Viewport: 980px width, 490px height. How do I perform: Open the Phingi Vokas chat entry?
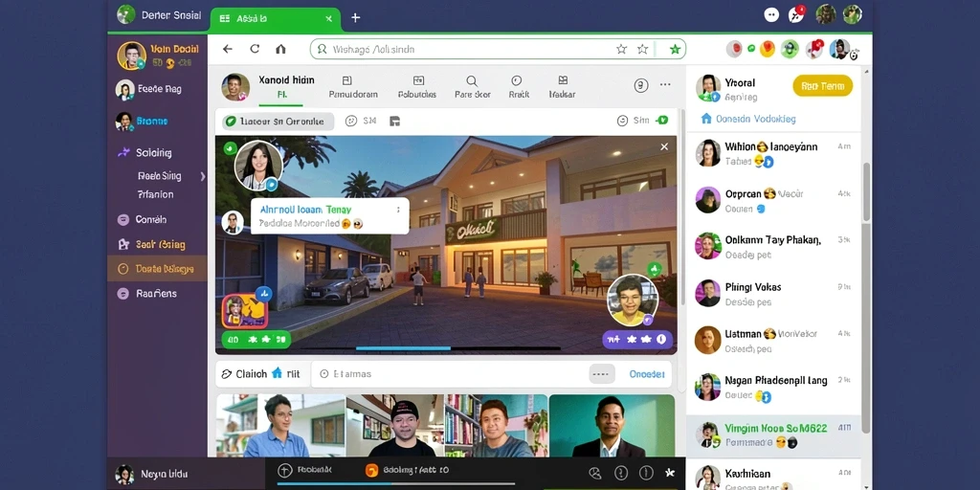point(773,293)
